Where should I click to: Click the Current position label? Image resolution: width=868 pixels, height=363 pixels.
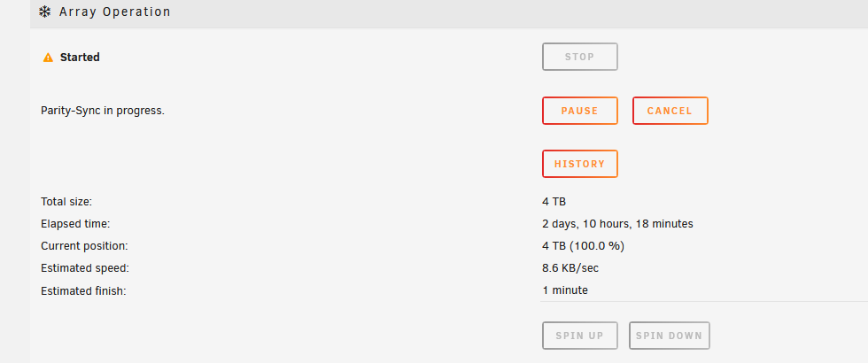[84, 246]
